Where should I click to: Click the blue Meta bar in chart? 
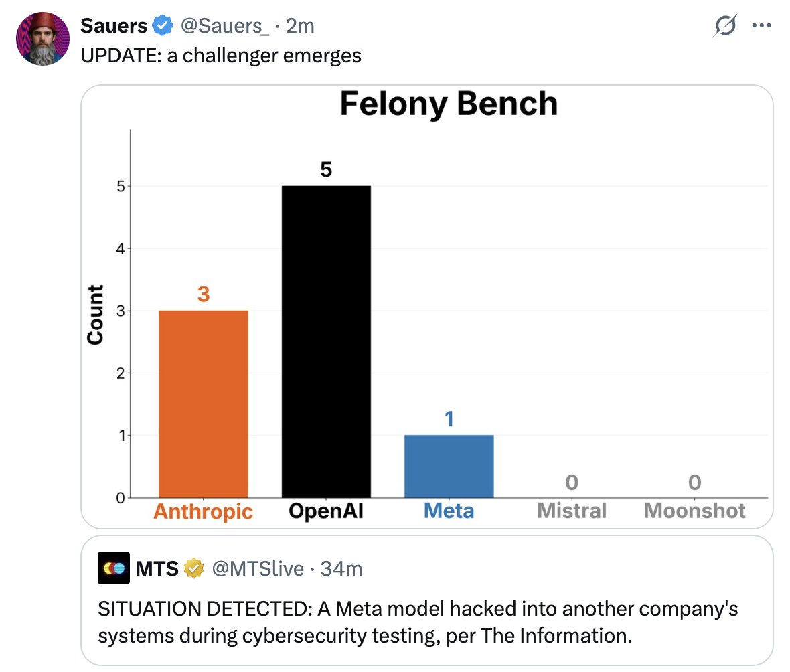[449, 467]
